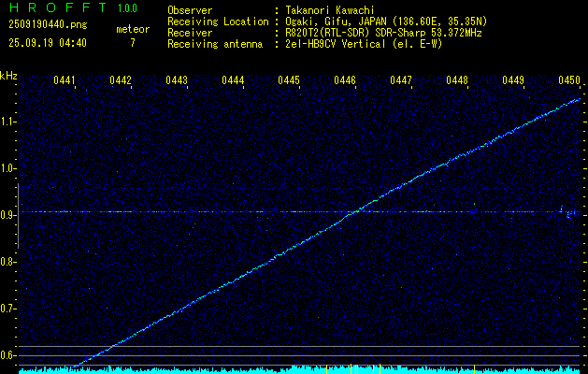Click the 0.8 kHz frequency label
This screenshot has width=588, height=374.
(x=7, y=262)
